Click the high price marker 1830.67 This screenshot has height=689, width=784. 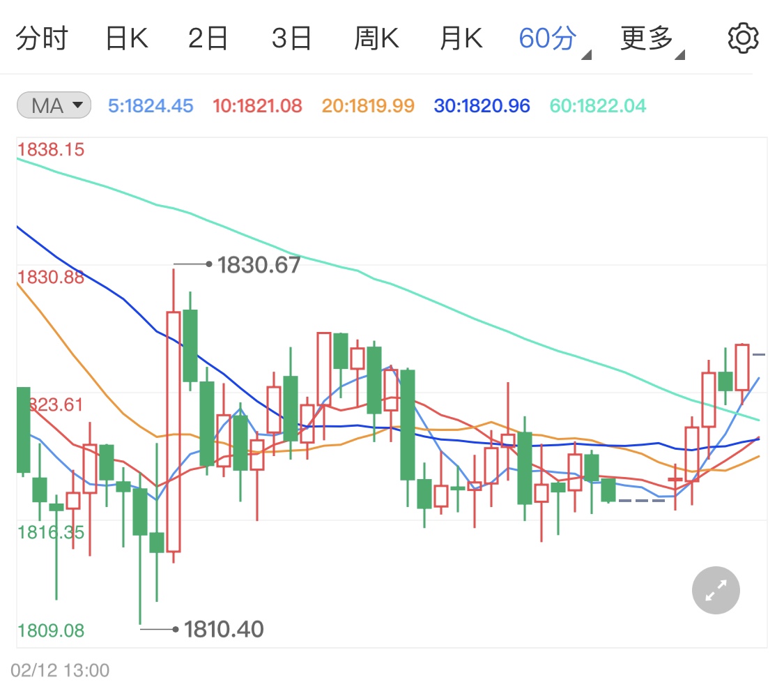pyautogui.click(x=259, y=265)
